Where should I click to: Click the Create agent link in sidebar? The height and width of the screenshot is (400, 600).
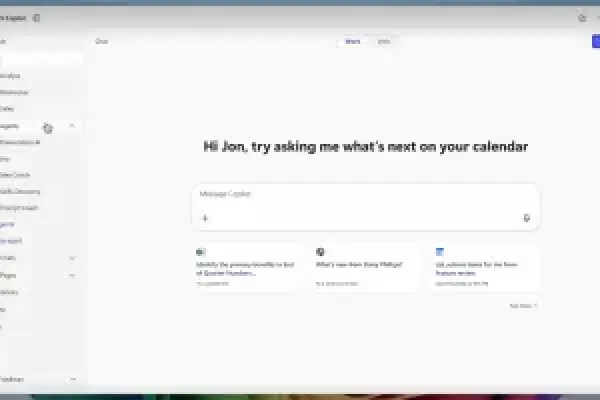coord(11,241)
